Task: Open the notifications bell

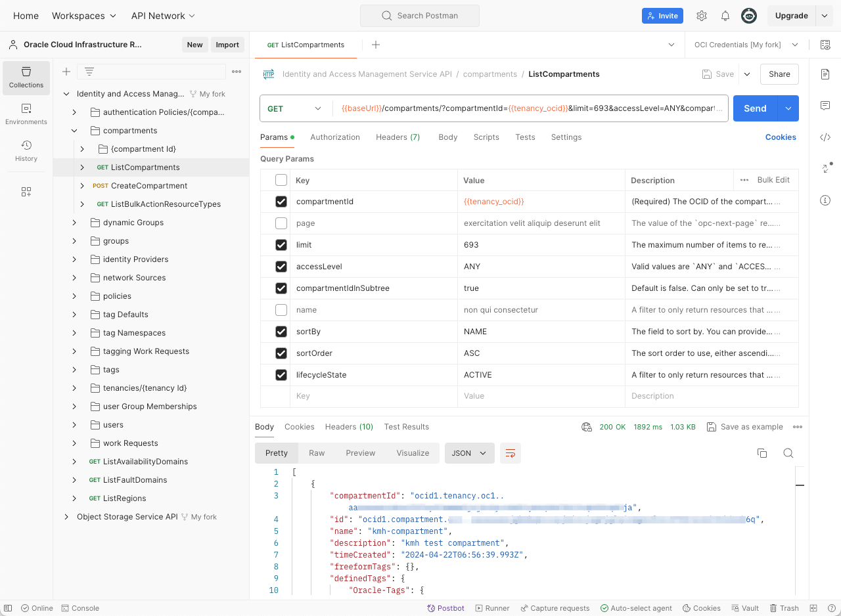Action: coord(725,16)
